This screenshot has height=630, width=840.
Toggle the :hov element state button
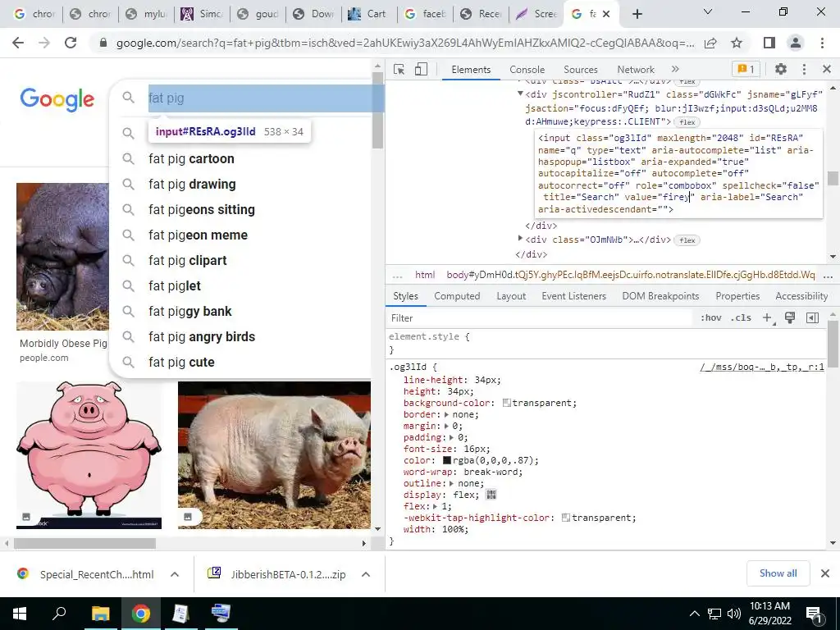(711, 317)
